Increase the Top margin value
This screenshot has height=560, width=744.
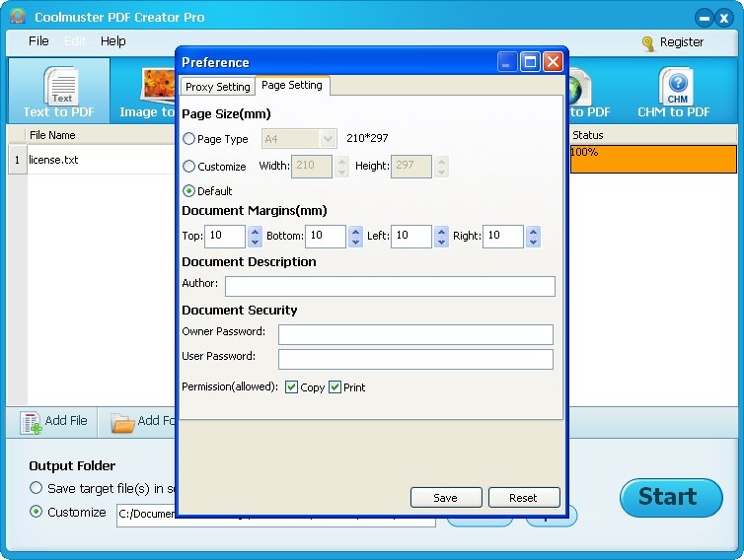tap(255, 232)
